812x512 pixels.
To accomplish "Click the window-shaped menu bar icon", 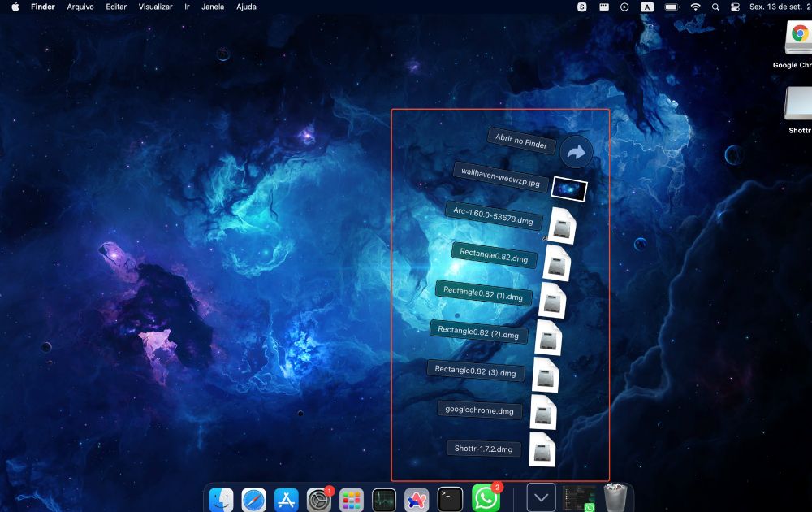I will [x=604, y=7].
